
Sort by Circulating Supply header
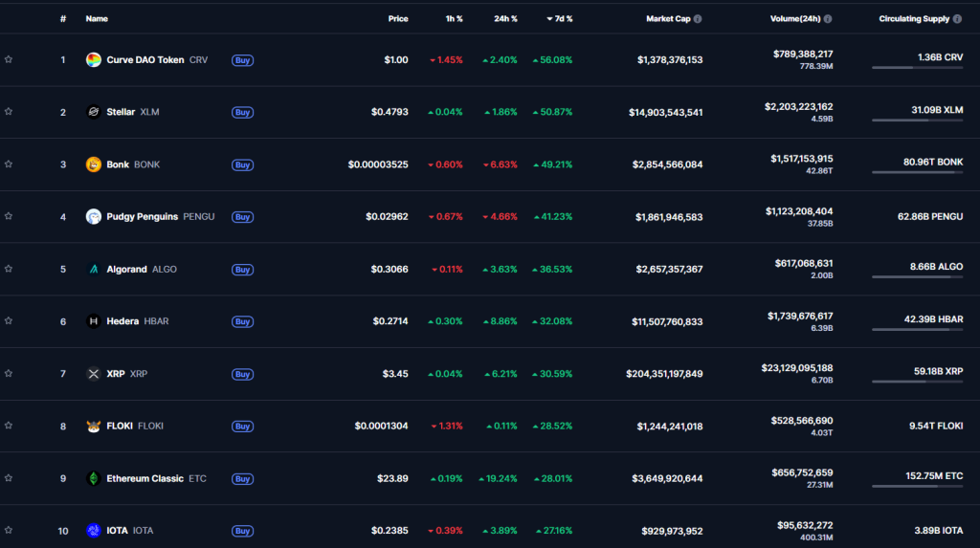914,19
